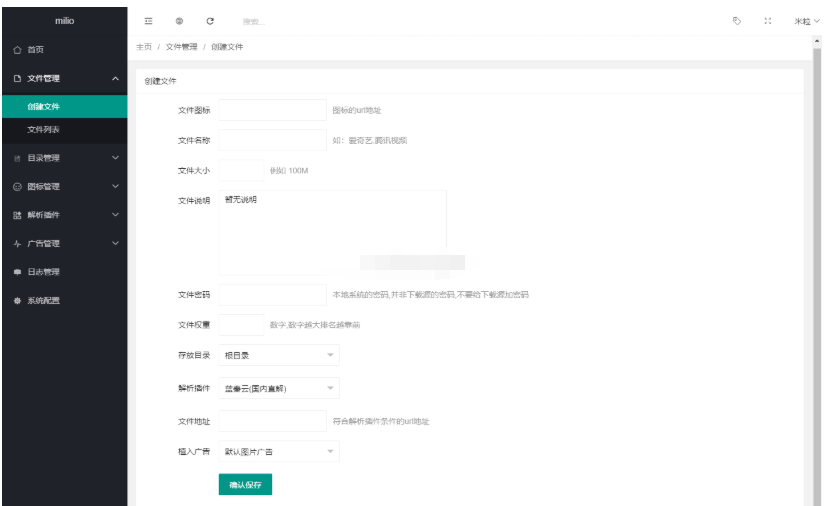828x506 pixels.
Task: Open 首页 in the sidebar
Action: point(64,50)
